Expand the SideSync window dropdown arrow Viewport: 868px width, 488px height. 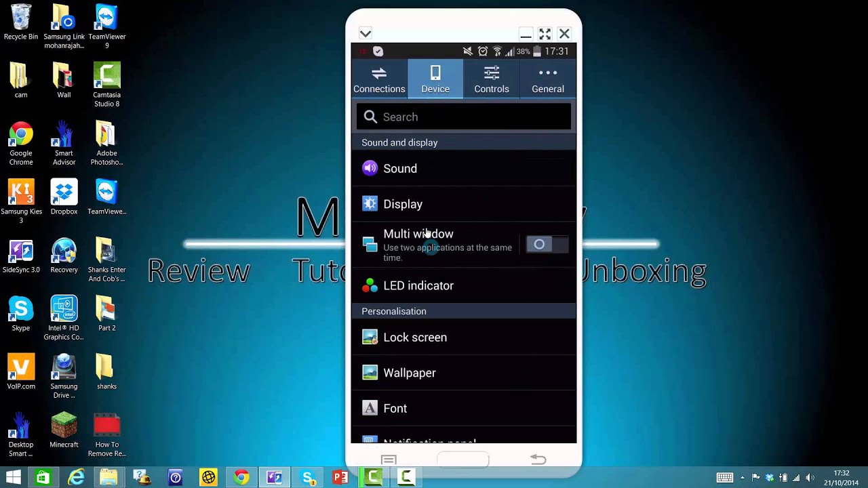[x=366, y=33]
